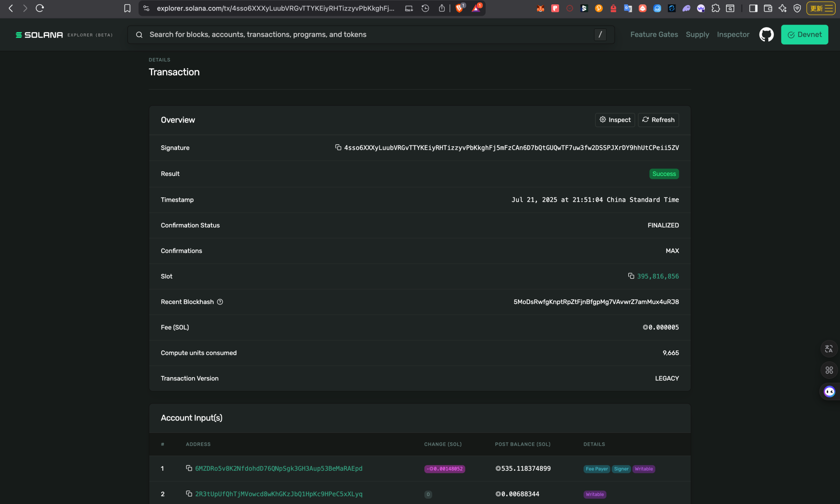This screenshot has width=840, height=504.
Task: Click the timestamp value Jul 21, 2025
Action: click(595, 200)
